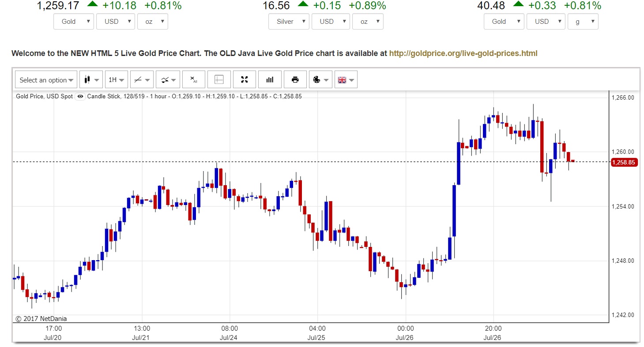Viewport: 644px width, 347px height.
Task: Open the oz unit dropdown next to first Gold
Action: point(153,21)
